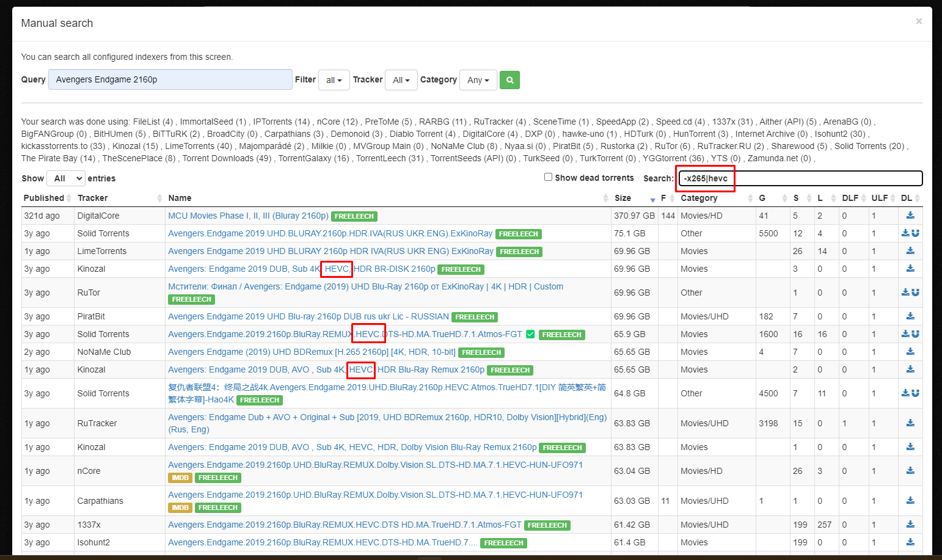Enable the Show dead torrents checkbox
This screenshot has height=560, width=942.
(x=548, y=177)
